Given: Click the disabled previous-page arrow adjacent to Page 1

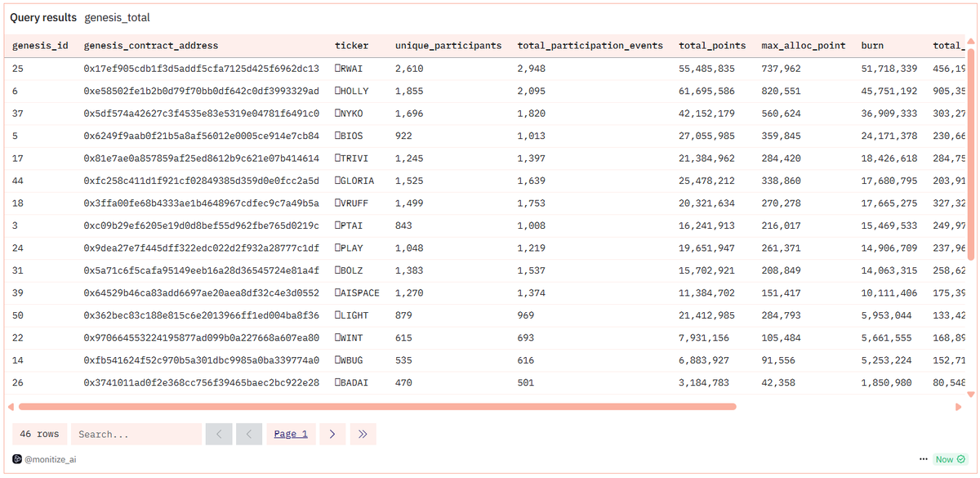Looking at the screenshot, I should pos(249,434).
